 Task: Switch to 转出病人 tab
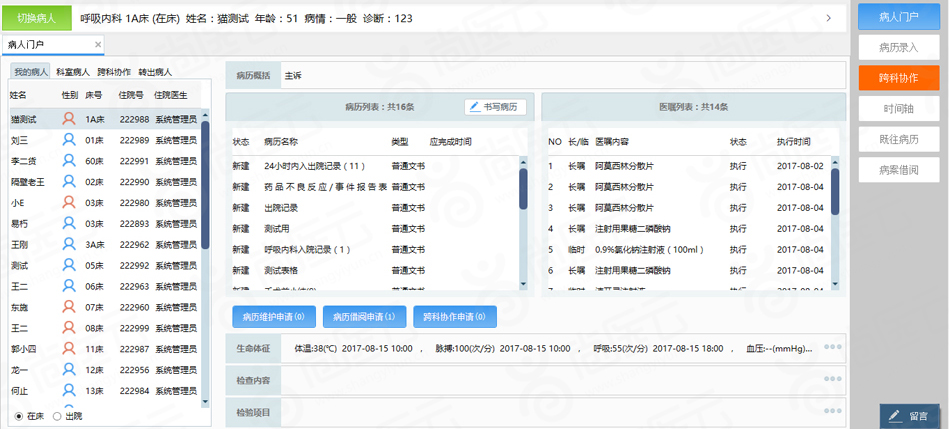[x=155, y=72]
